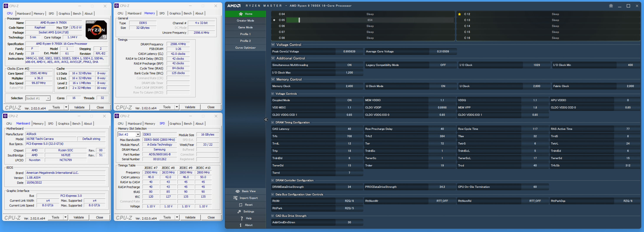Click Tools button in CPU-Z Mainboard window
Image resolution: width=644 pixels, height=232 pixels.
pyautogui.click(x=56, y=217)
